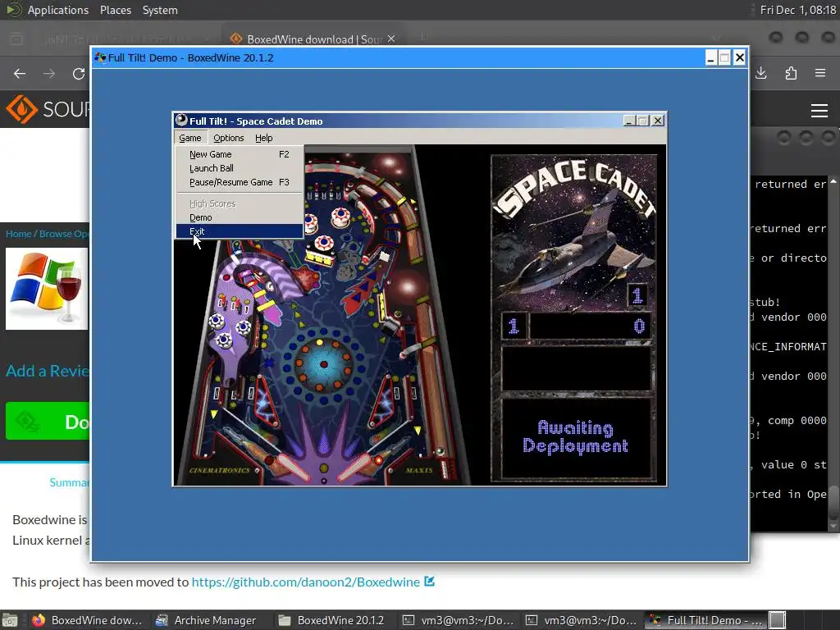
Task: Select New Game from the Game menu
Action: [x=240, y=154]
